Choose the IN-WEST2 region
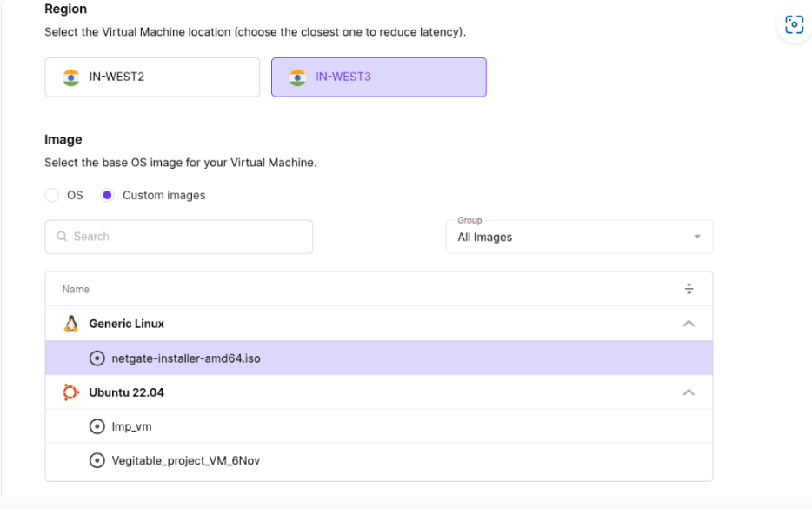Viewport: 812px width, 509px height. (152, 77)
